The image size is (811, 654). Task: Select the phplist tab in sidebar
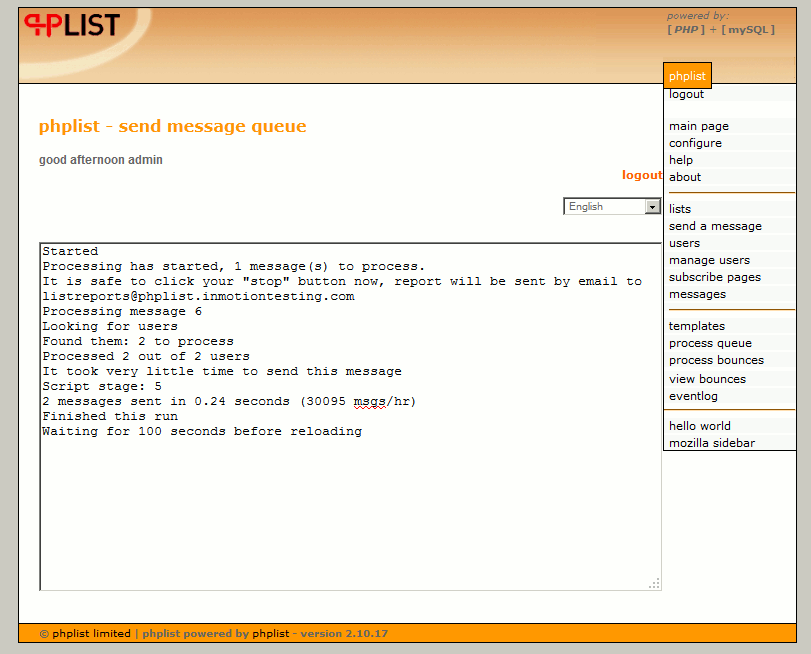(x=687, y=76)
